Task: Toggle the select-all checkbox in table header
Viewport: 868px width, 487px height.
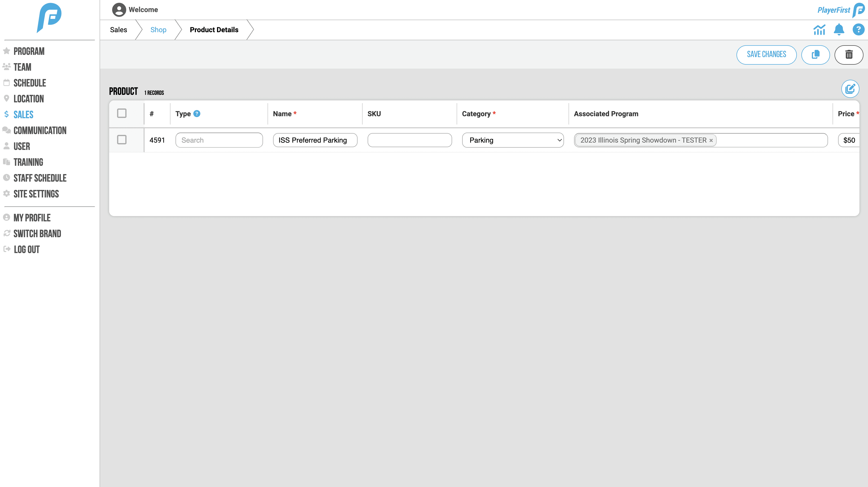Action: (x=122, y=113)
